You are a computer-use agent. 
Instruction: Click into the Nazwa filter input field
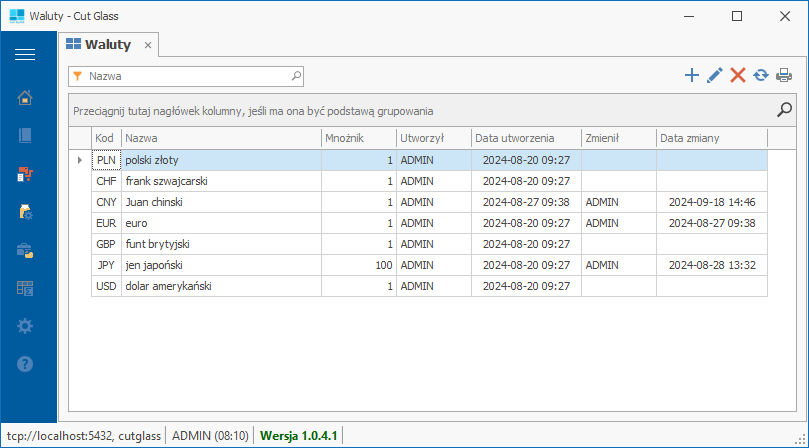tap(185, 75)
